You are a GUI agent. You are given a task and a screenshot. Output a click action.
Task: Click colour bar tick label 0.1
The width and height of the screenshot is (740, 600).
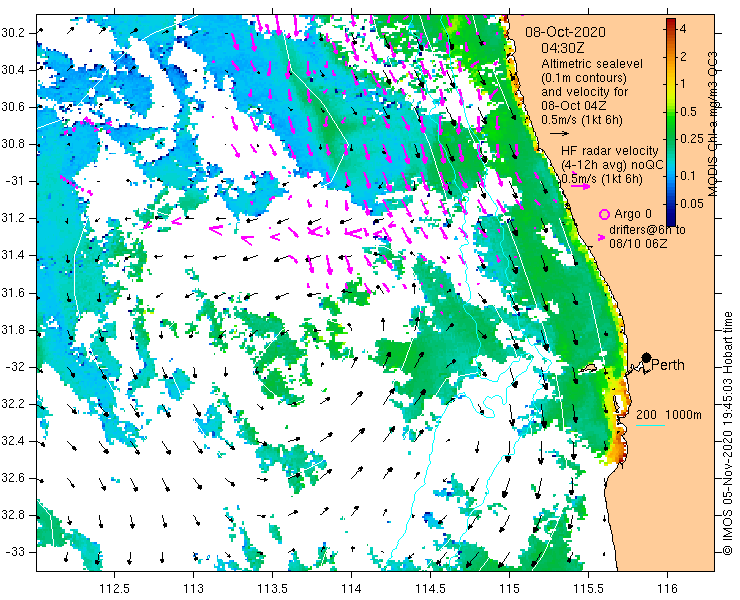(x=688, y=176)
